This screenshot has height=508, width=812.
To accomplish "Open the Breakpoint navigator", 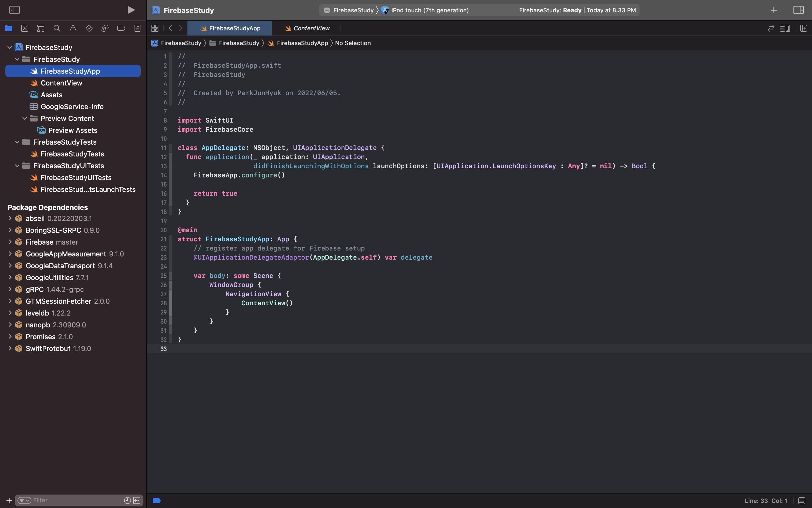I will [x=121, y=28].
